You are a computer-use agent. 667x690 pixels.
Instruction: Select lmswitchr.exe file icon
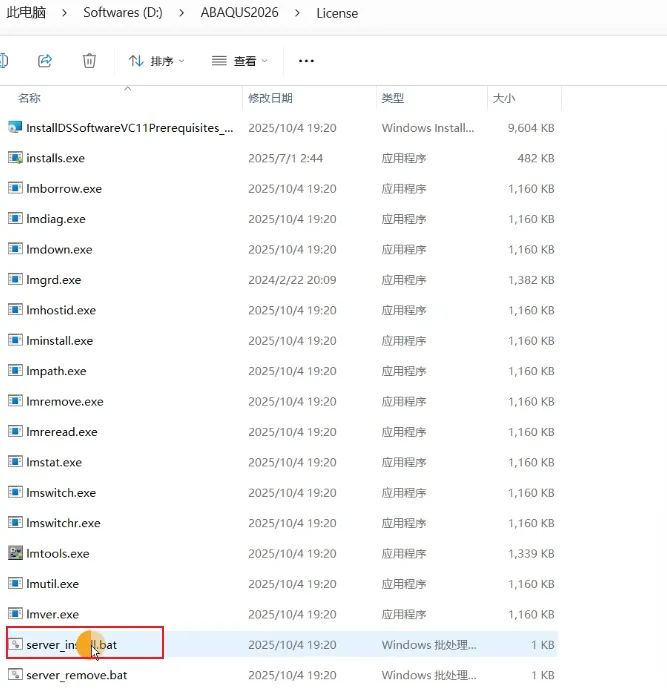pyautogui.click(x=15, y=522)
